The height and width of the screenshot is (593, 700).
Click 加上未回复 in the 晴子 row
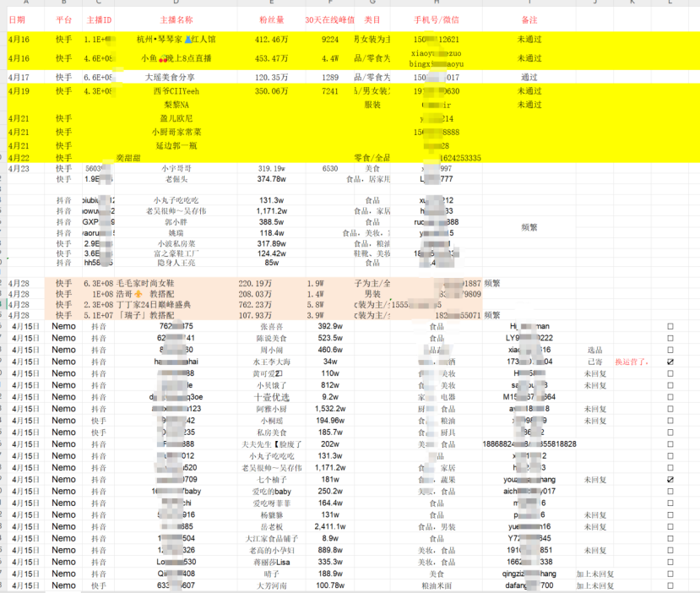(595, 574)
